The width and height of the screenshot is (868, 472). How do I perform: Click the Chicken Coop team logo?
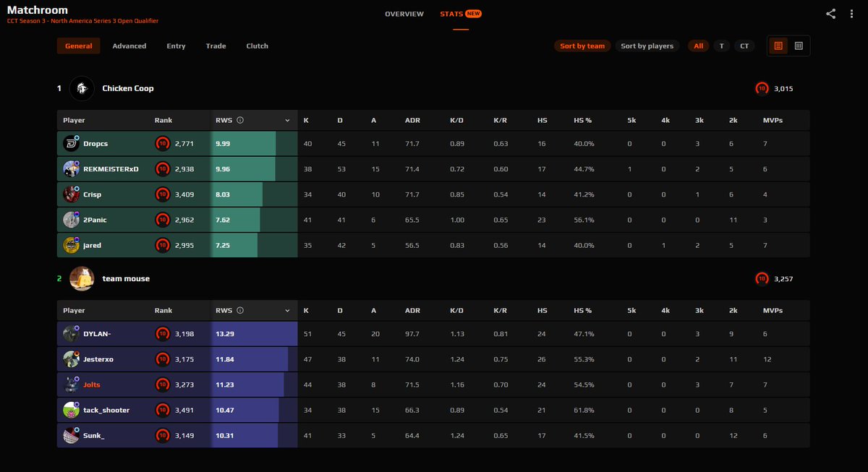pyautogui.click(x=82, y=88)
